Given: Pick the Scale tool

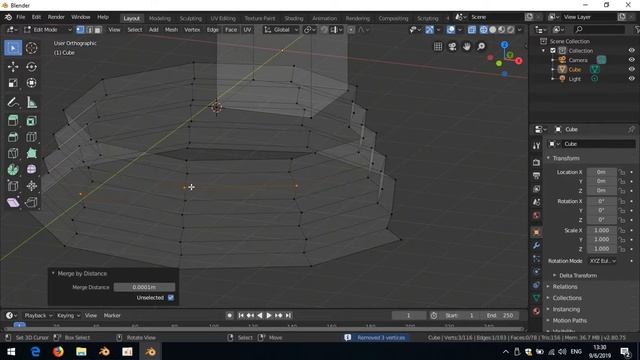Looking at the screenshot, I should [13, 83].
